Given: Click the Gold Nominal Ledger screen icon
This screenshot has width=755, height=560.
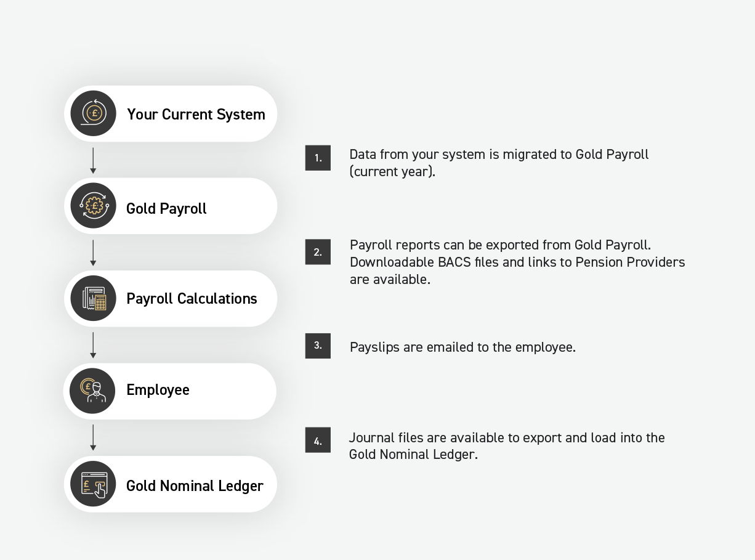Looking at the screenshot, I should pos(94,484).
